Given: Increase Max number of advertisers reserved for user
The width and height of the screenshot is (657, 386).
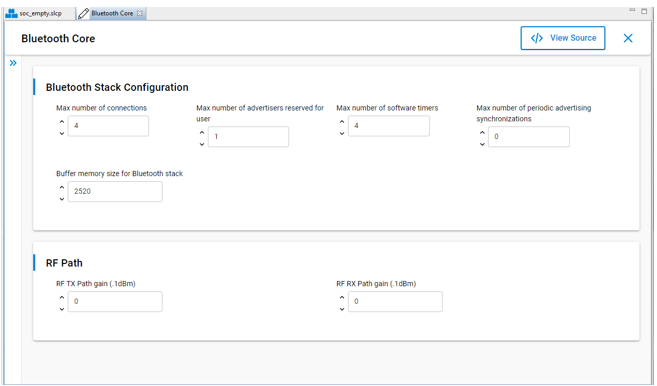Looking at the screenshot, I should (x=202, y=132).
